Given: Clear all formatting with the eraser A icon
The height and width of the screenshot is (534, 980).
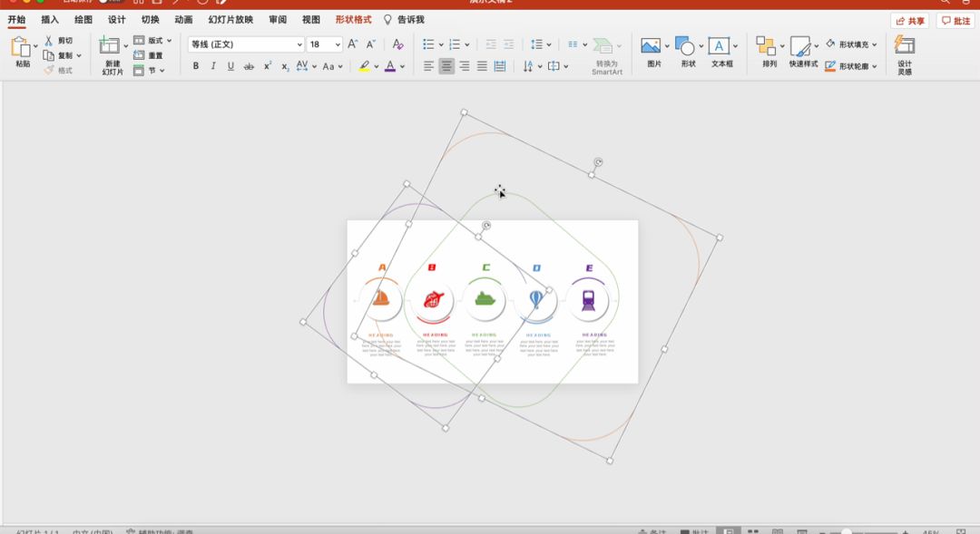Looking at the screenshot, I should [x=397, y=44].
